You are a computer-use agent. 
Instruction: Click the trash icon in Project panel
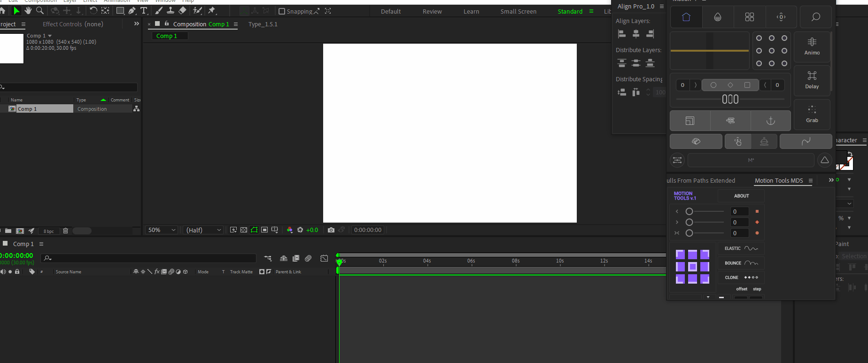click(65, 231)
